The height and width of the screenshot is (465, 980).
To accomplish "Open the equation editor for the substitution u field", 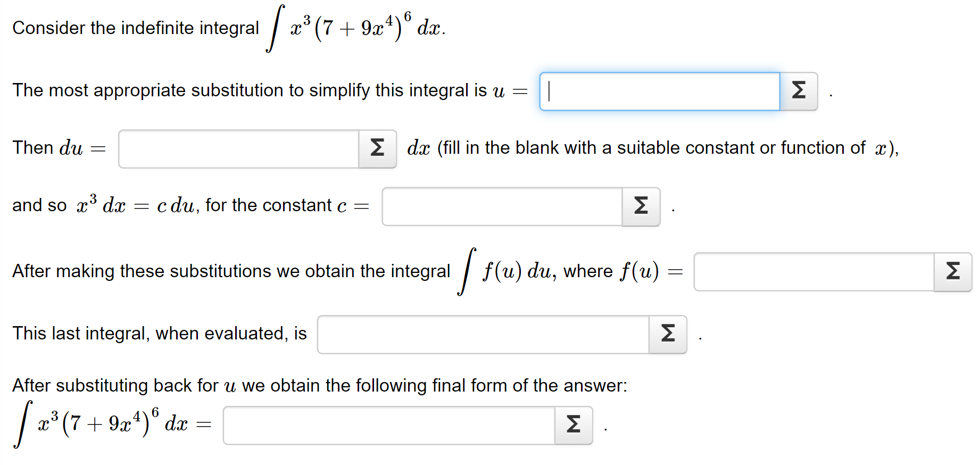I will [x=799, y=91].
